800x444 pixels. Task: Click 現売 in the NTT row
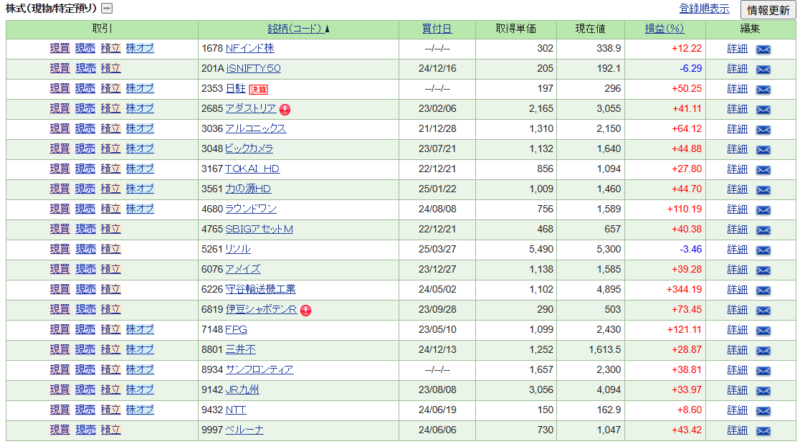click(85, 409)
